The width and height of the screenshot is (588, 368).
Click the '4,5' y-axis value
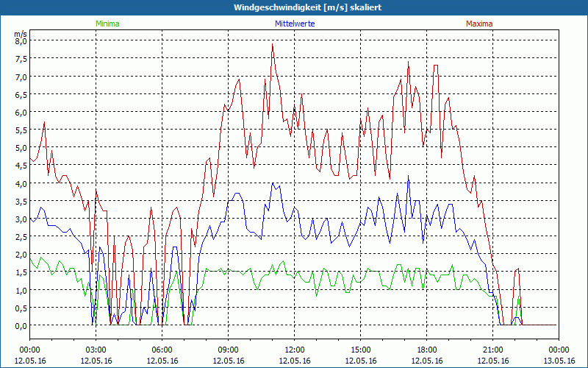click(x=21, y=166)
